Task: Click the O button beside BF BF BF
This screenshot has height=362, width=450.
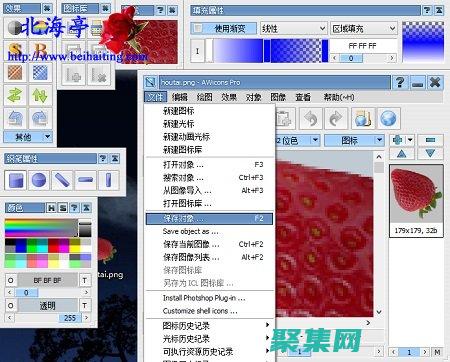Action: coord(10,280)
